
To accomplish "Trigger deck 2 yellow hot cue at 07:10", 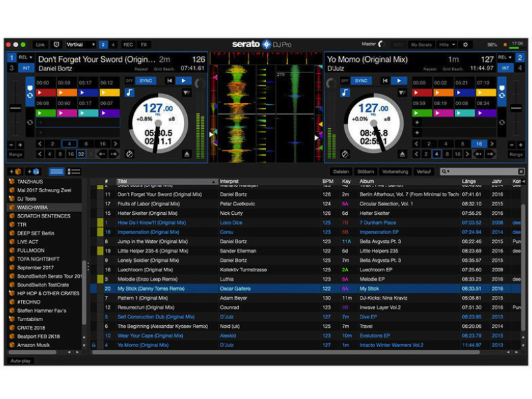I will tap(486, 92).
